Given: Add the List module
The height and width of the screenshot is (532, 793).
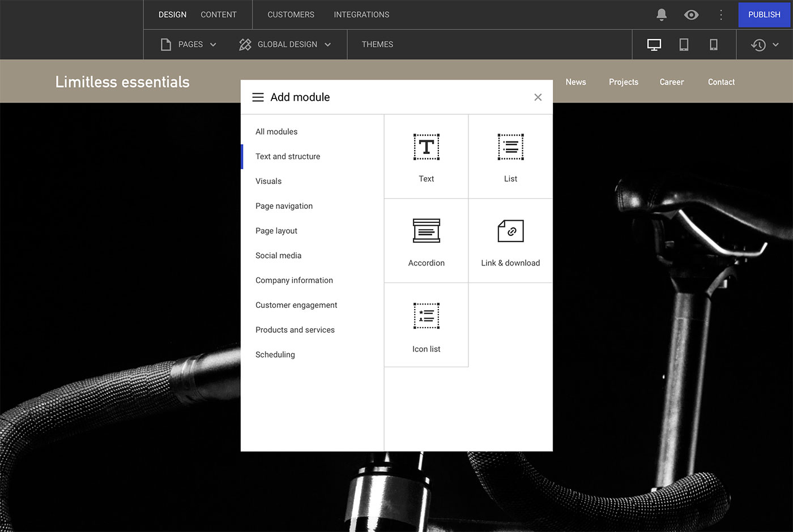Looking at the screenshot, I should pos(510,157).
